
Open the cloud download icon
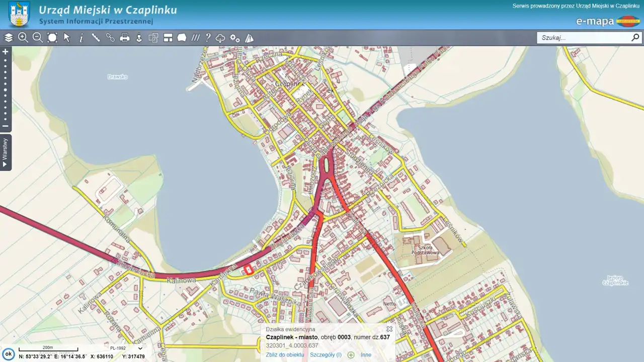220,38
